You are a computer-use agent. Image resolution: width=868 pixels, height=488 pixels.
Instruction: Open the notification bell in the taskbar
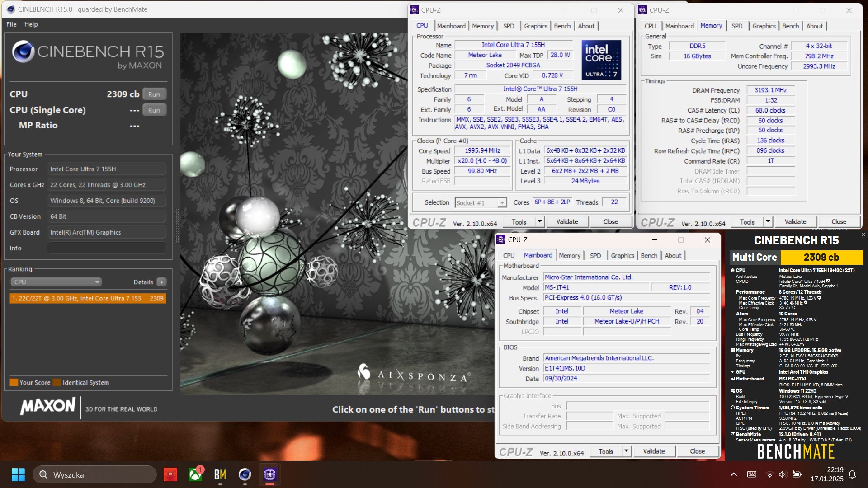click(852, 474)
